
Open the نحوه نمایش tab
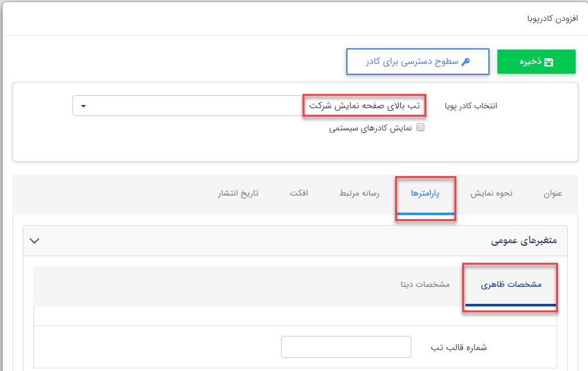point(492,194)
